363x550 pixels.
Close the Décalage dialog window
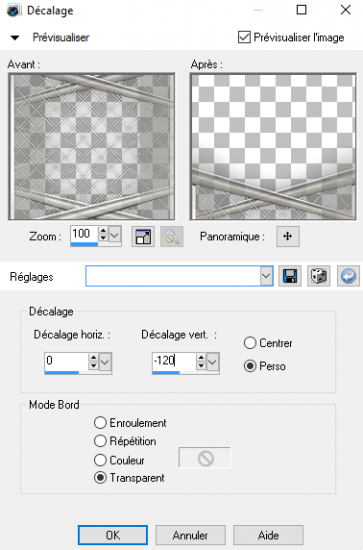point(345,10)
